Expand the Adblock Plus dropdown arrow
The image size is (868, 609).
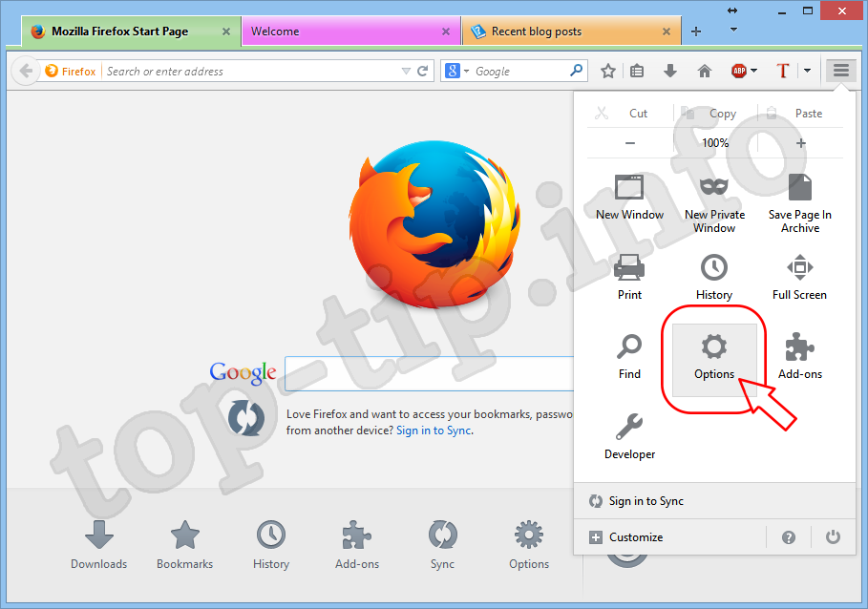click(754, 71)
